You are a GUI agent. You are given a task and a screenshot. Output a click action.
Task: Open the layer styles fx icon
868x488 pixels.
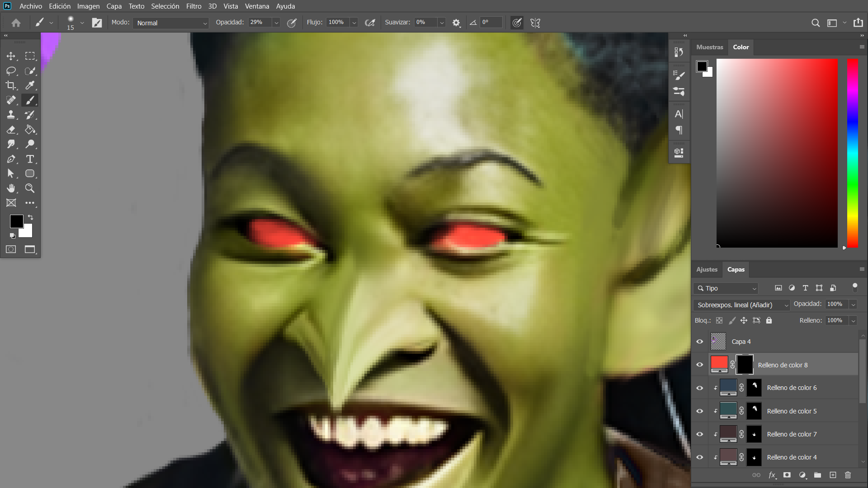pyautogui.click(x=772, y=475)
